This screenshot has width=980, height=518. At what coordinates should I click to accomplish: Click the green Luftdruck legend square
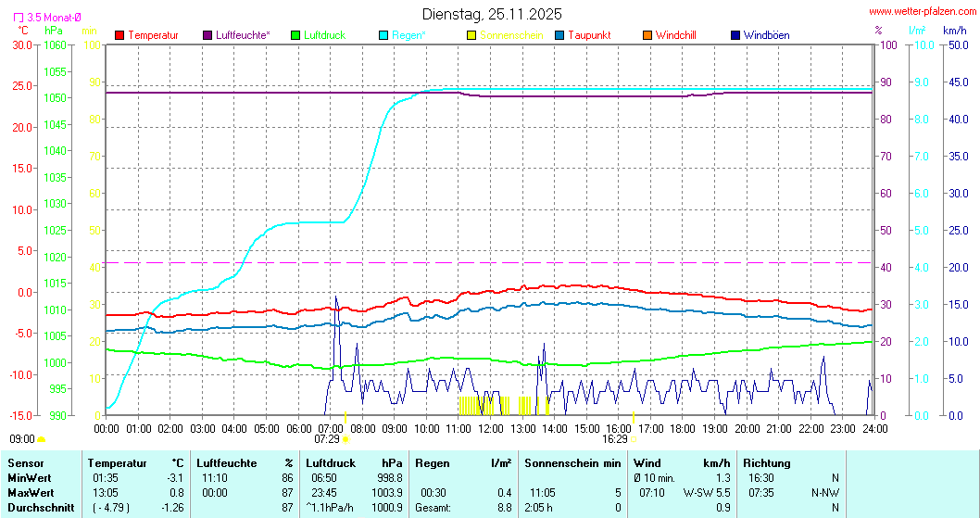[x=295, y=35]
